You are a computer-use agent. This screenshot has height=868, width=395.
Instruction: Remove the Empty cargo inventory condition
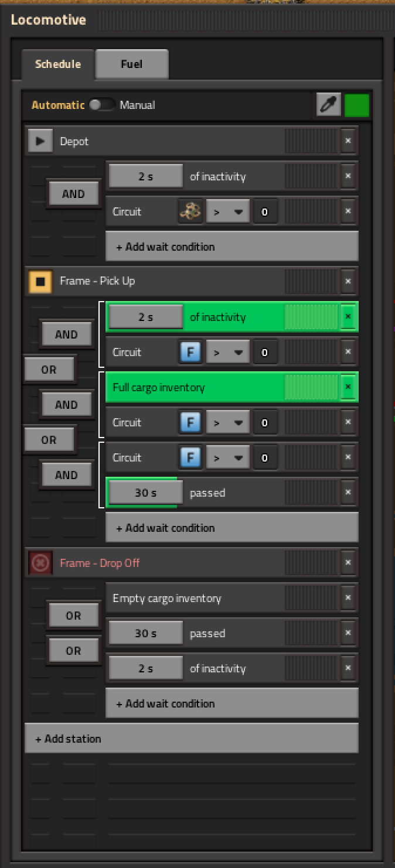pos(348,598)
